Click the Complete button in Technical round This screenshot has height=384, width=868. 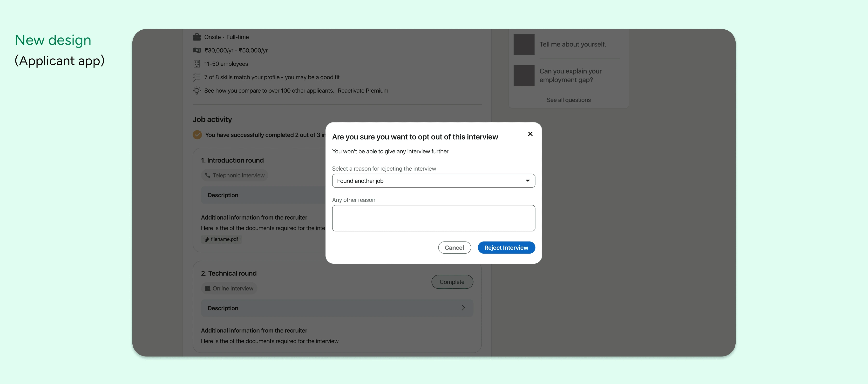452,282
